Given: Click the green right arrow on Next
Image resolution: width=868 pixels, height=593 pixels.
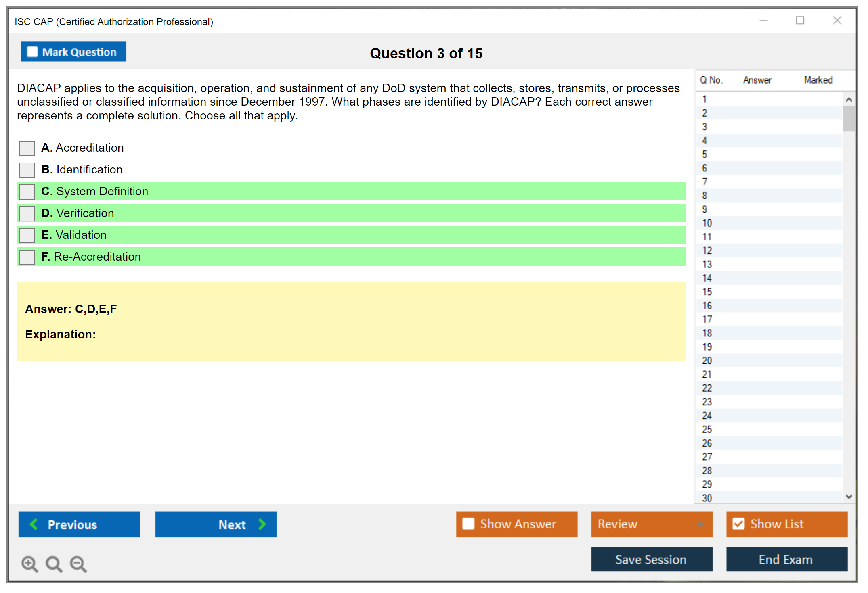Looking at the screenshot, I should [x=262, y=524].
